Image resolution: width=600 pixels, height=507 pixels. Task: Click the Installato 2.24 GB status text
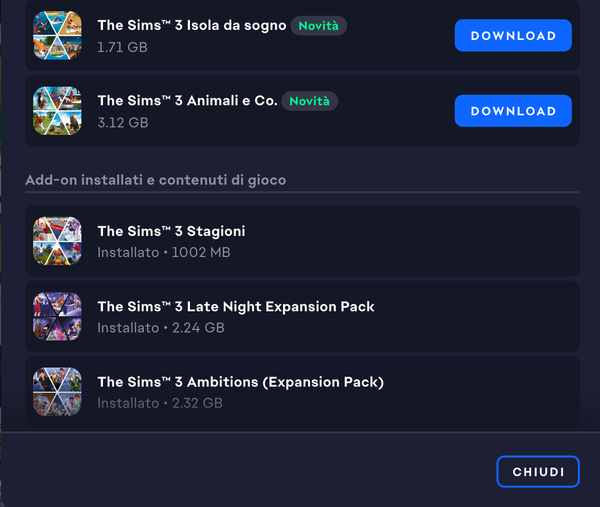161,328
